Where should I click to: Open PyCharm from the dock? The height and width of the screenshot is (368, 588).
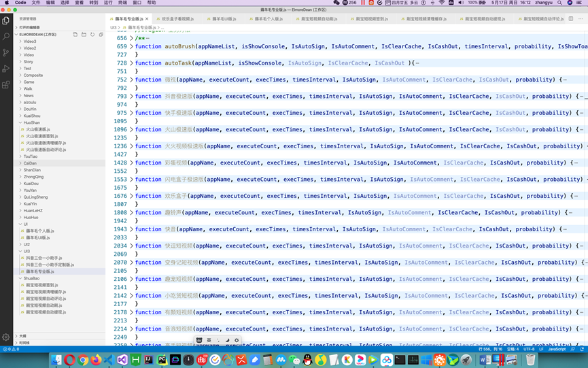[x=162, y=360]
